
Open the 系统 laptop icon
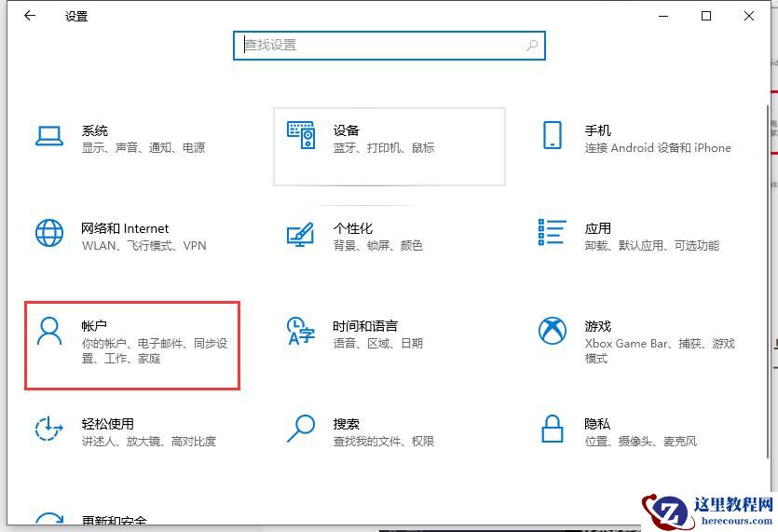[x=49, y=135]
